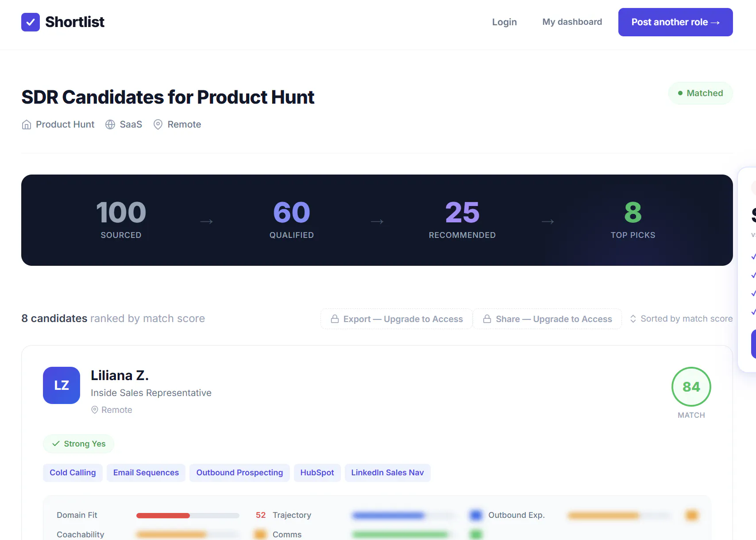Click the Inside Sales Representative title
This screenshot has width=756, height=540.
coord(151,393)
